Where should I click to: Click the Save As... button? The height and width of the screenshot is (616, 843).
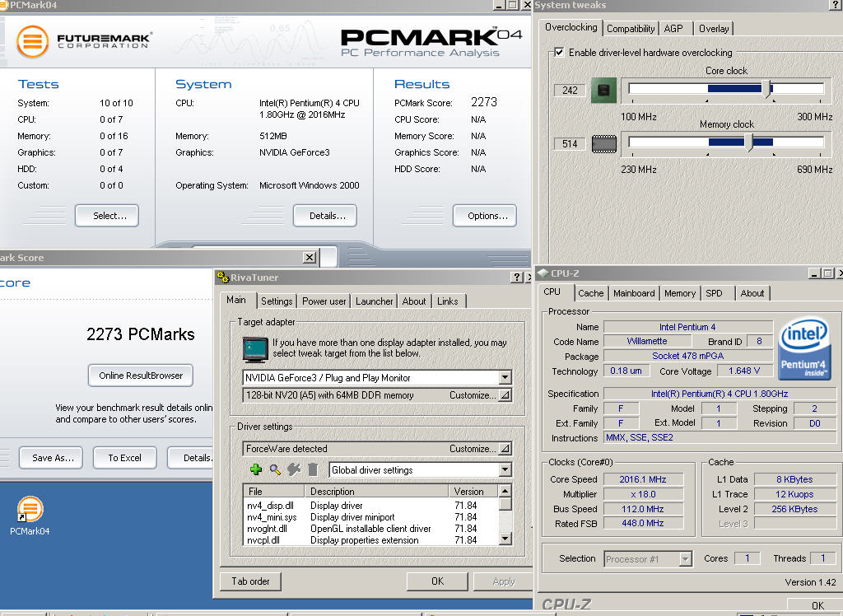click(51, 458)
